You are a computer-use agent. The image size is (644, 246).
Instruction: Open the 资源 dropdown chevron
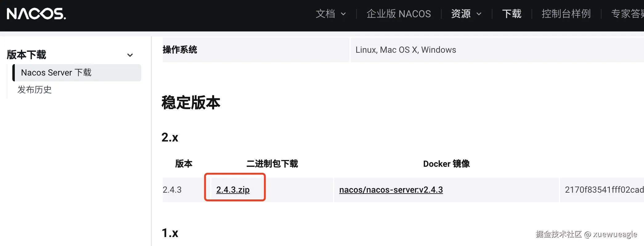479,14
